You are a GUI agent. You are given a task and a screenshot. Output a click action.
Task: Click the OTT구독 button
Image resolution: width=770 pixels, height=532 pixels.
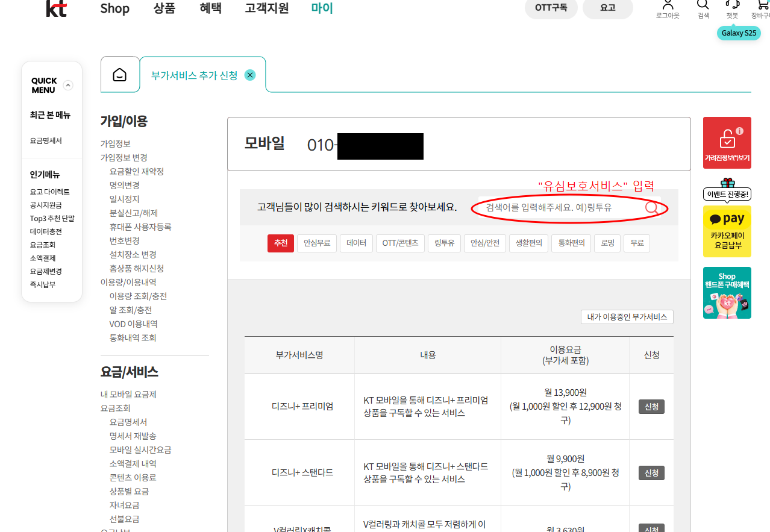point(551,8)
